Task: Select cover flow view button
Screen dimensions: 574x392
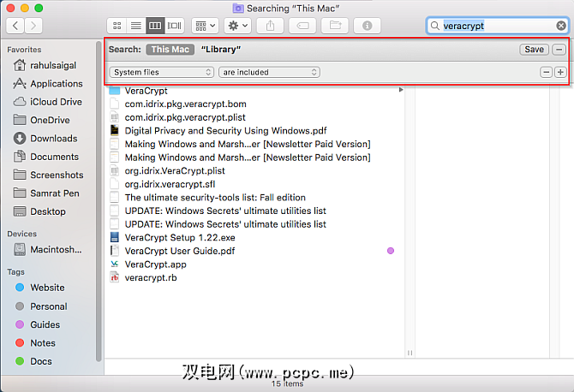Action: coord(175,26)
